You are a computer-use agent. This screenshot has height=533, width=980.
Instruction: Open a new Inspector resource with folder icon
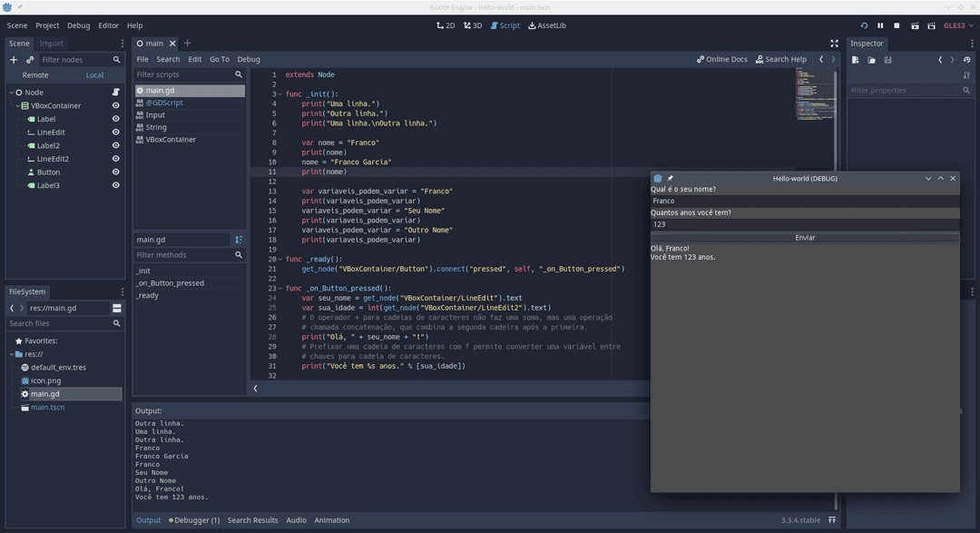pos(870,59)
